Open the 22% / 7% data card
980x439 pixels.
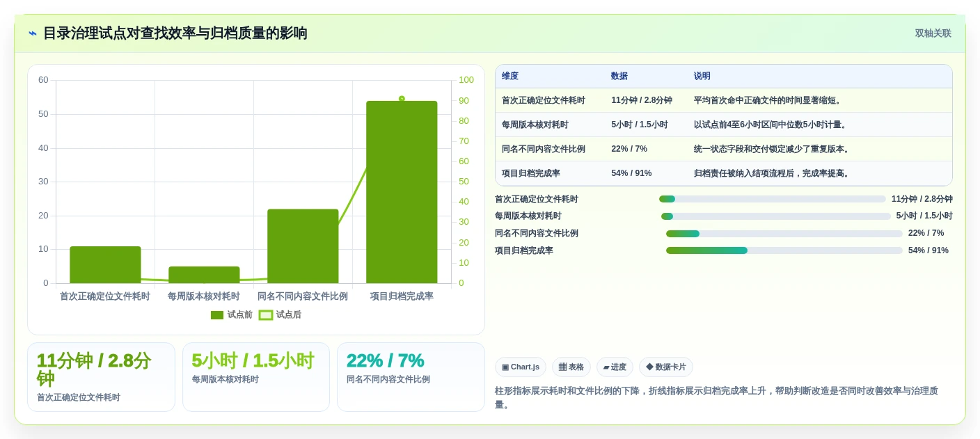[x=411, y=377]
